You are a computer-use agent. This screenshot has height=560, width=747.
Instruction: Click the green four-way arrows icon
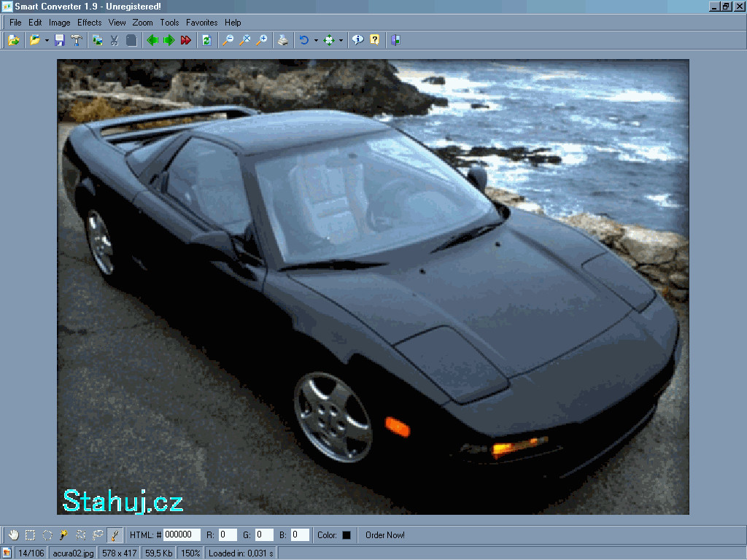coord(329,41)
